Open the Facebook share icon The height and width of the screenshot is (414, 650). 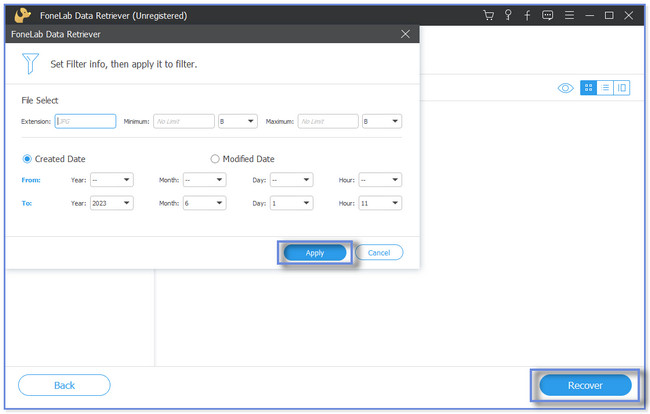tap(527, 15)
